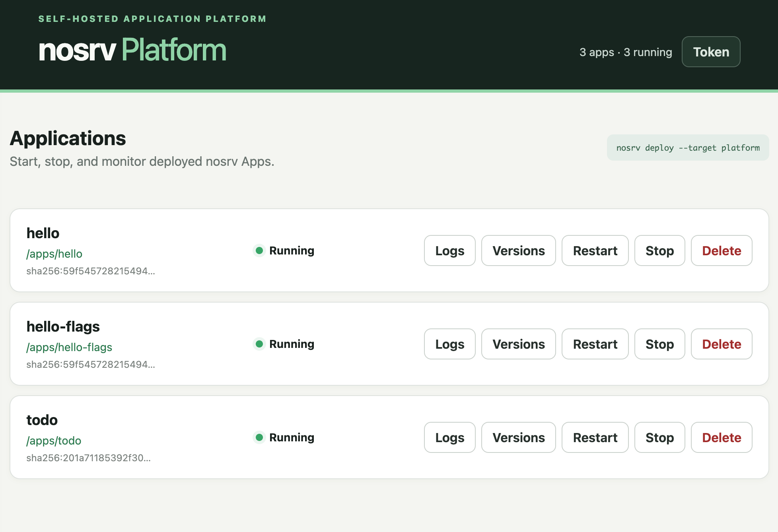This screenshot has height=532, width=778.
Task: Open the /apps/hello link
Action: (x=54, y=254)
